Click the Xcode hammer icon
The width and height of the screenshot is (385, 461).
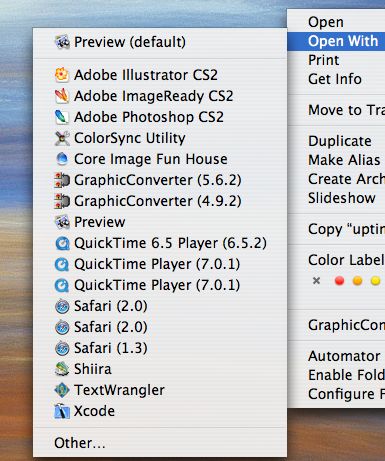62,411
